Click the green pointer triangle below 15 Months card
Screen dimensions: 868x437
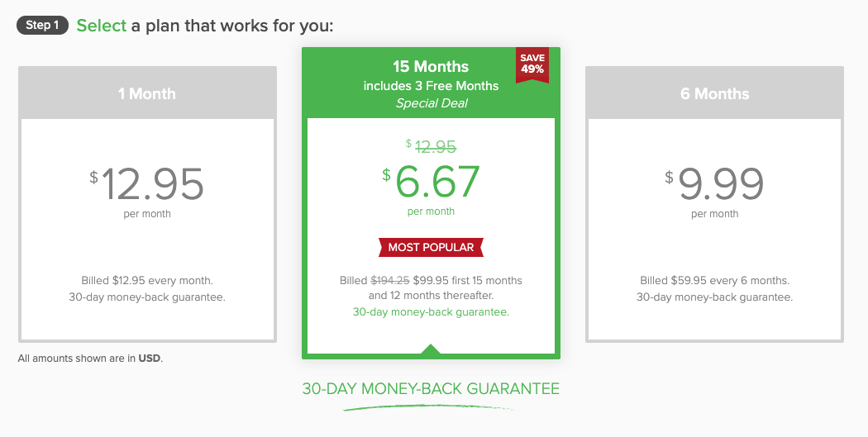pos(431,350)
